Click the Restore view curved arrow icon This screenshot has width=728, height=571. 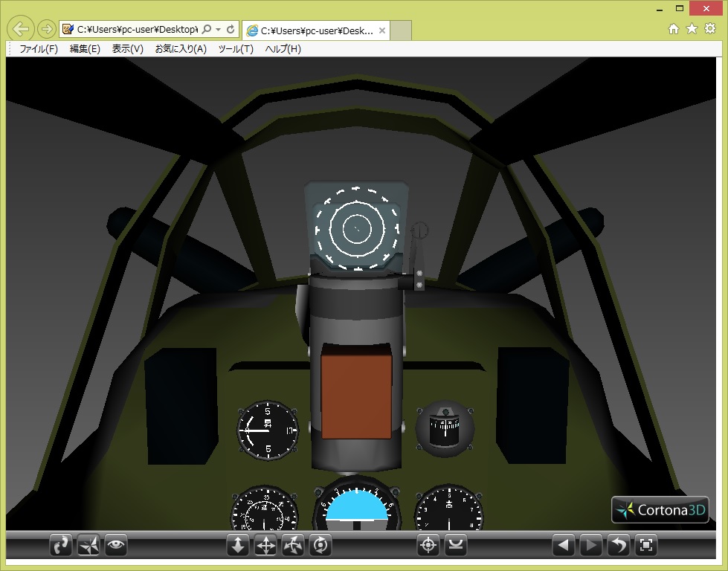pyautogui.click(x=619, y=546)
